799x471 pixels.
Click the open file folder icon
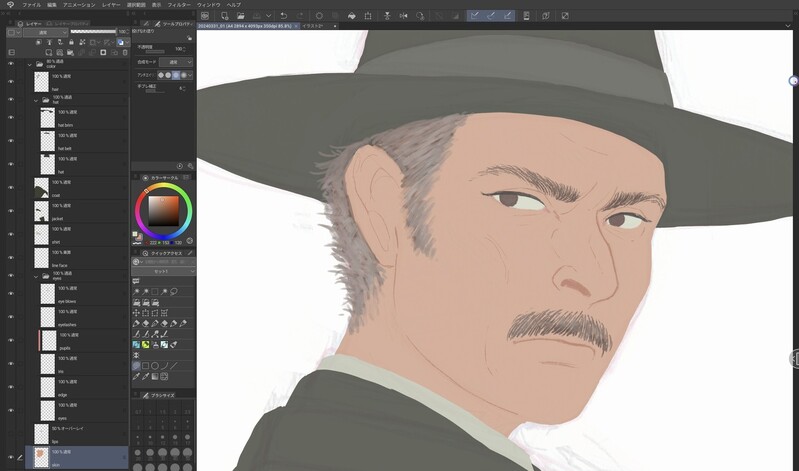[241, 16]
